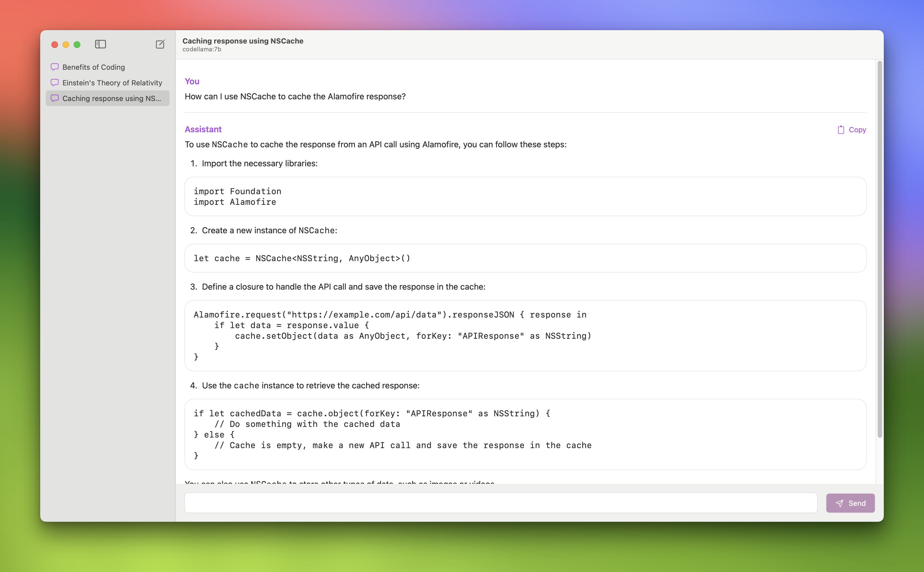924x572 pixels.
Task: Click the codellama:7b model label
Action: (202, 50)
